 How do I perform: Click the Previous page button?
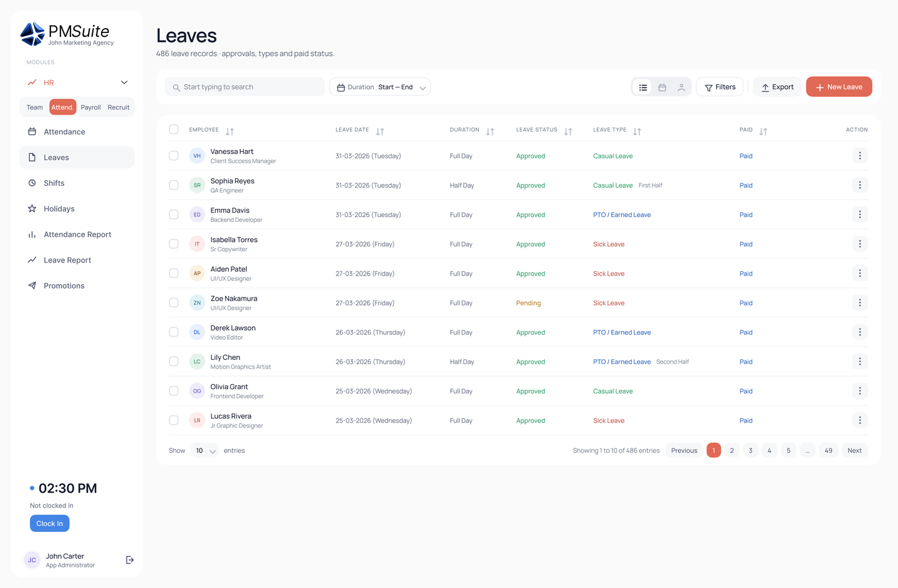pyautogui.click(x=684, y=451)
